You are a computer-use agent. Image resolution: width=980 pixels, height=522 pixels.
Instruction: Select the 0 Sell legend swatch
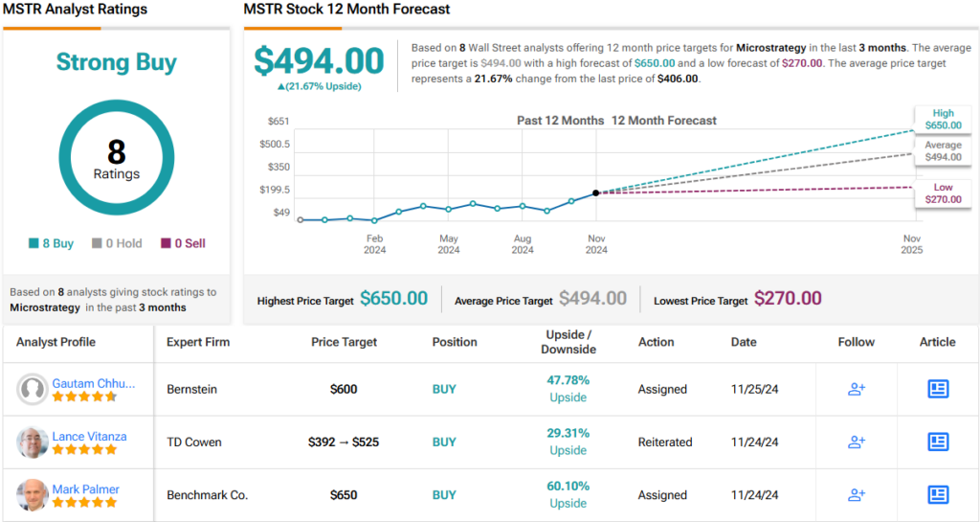[x=166, y=243]
